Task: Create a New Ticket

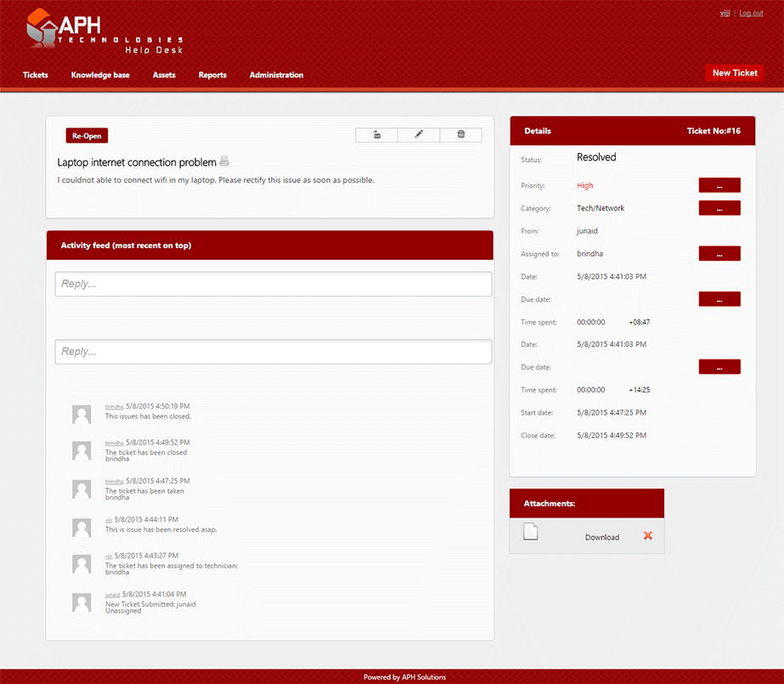Action: tap(734, 73)
